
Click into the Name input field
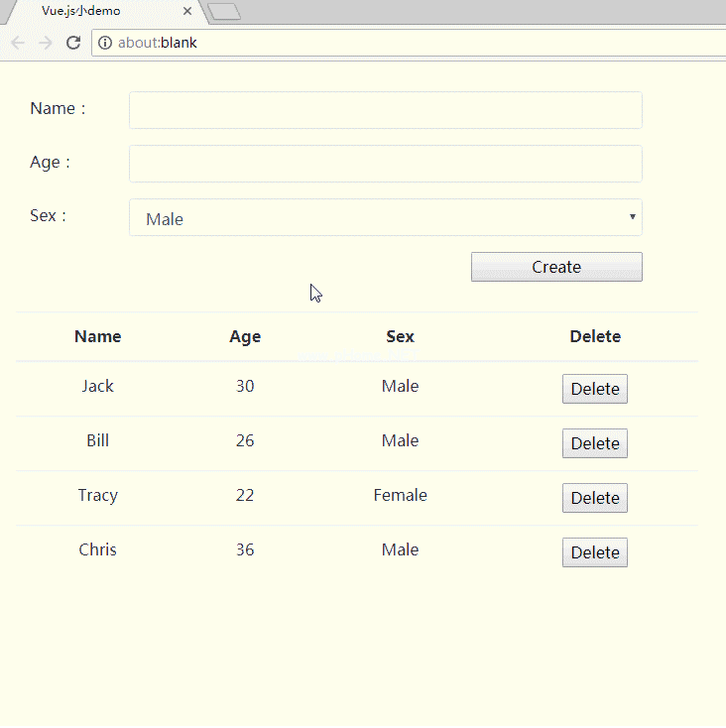(x=386, y=110)
